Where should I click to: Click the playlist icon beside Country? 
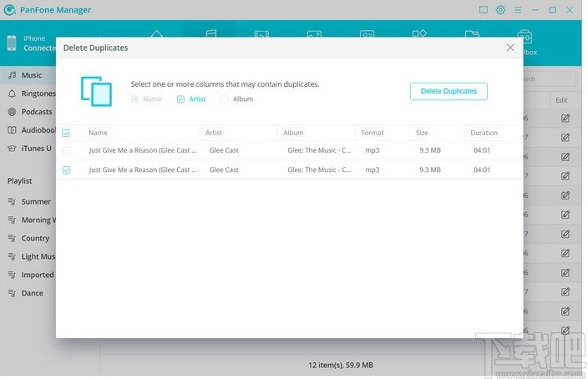12,239
